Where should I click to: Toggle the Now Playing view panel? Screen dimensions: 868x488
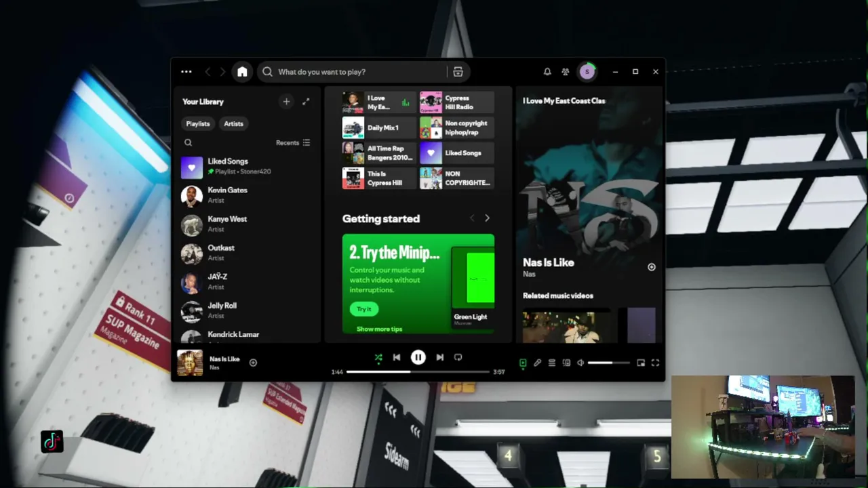click(523, 363)
